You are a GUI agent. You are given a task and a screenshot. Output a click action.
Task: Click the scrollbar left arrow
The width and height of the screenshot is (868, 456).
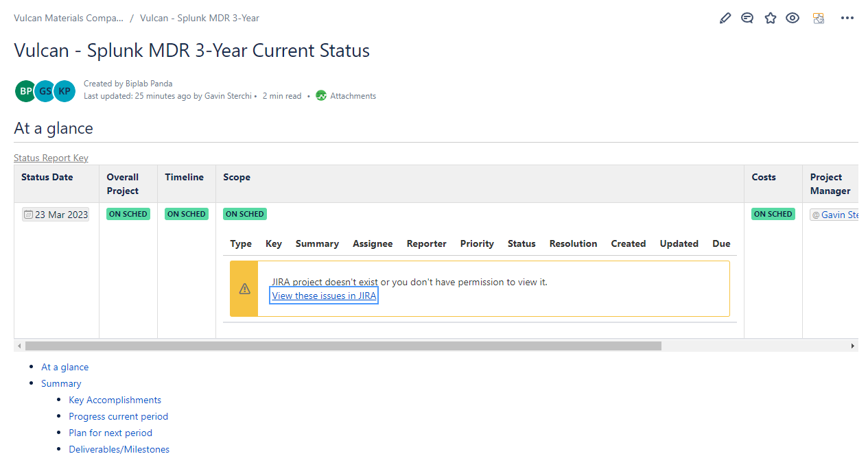pos(19,346)
